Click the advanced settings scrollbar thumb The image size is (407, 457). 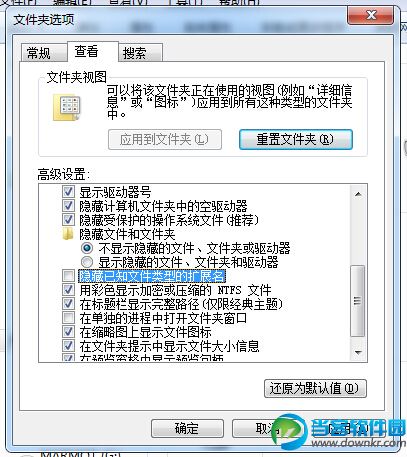click(x=358, y=301)
